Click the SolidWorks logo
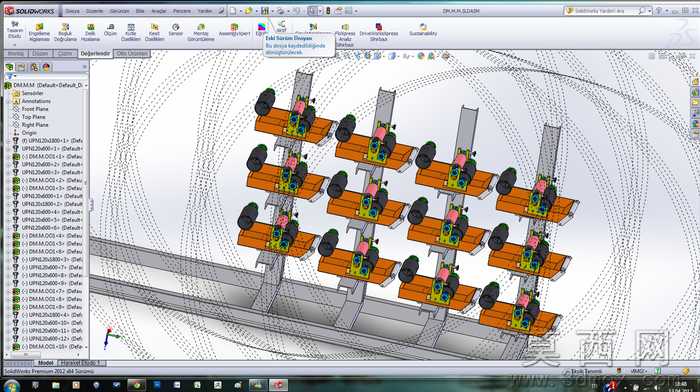 coord(30,11)
